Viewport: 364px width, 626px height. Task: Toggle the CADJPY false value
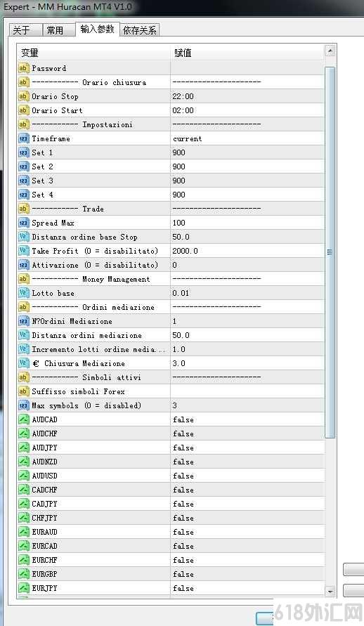[247, 504]
